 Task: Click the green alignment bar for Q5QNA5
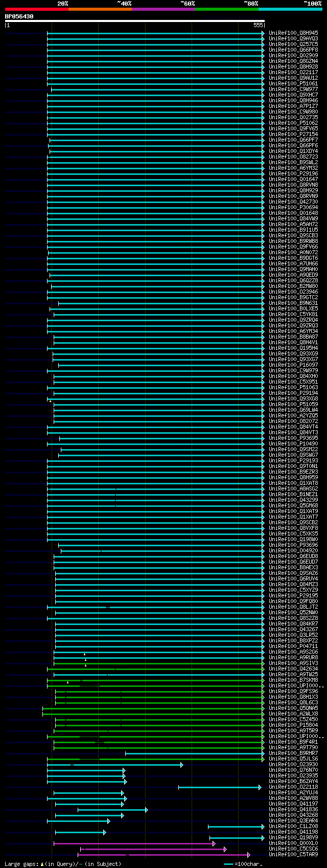tap(153, 708)
